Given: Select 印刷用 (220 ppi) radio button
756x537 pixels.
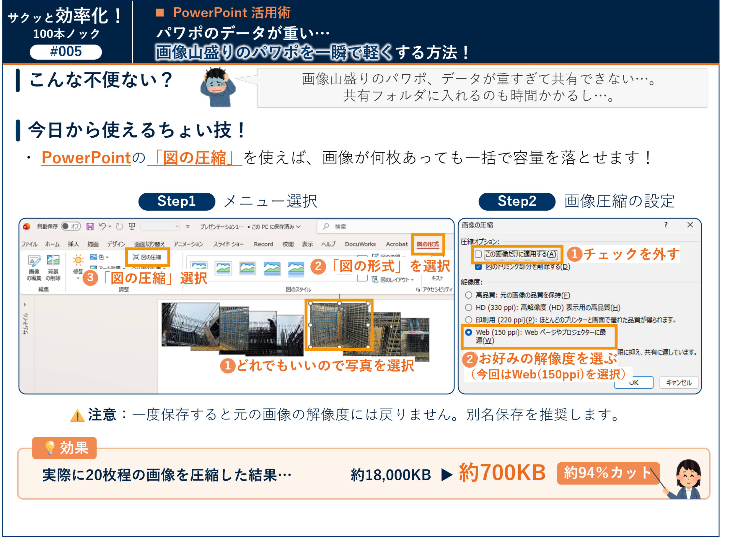Looking at the screenshot, I should coord(468,320).
